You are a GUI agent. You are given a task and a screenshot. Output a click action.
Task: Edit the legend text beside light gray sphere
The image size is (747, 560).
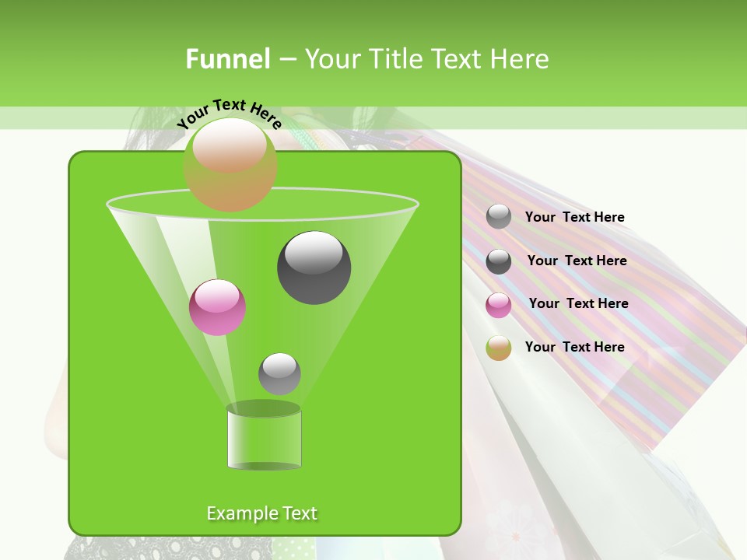574,217
